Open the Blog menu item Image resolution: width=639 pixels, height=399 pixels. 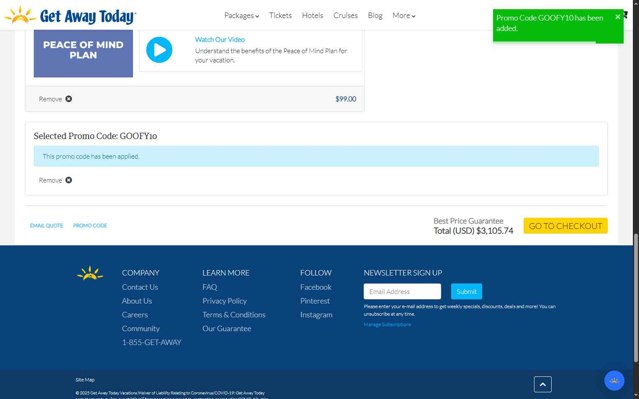click(x=375, y=15)
